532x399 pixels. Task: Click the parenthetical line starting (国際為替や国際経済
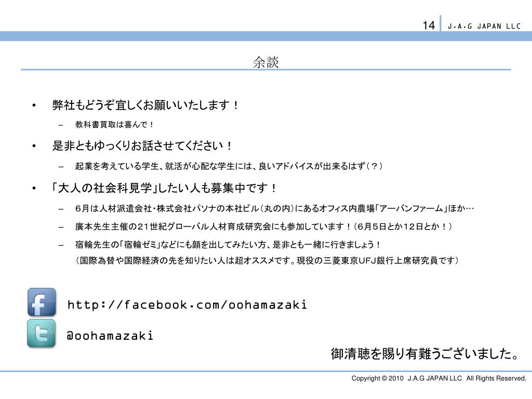point(267,261)
